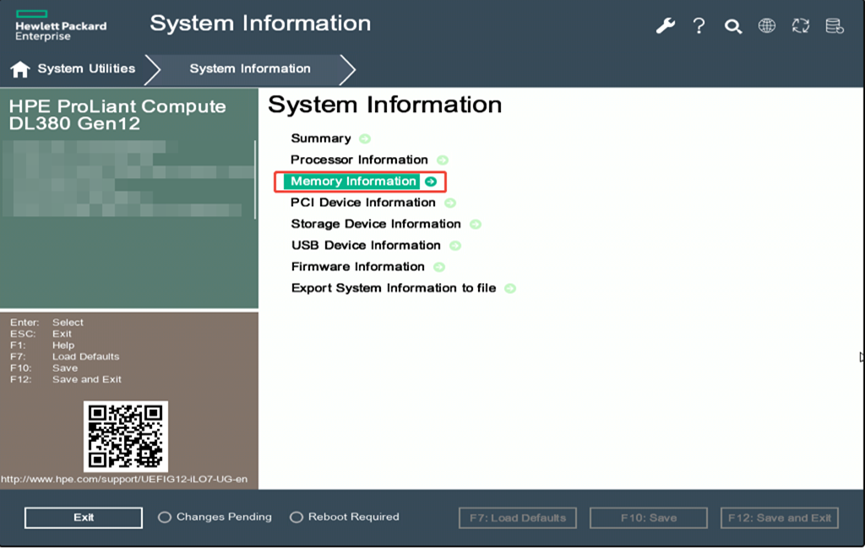Click the globe language icon
This screenshot has width=865, height=549.
click(x=767, y=26)
